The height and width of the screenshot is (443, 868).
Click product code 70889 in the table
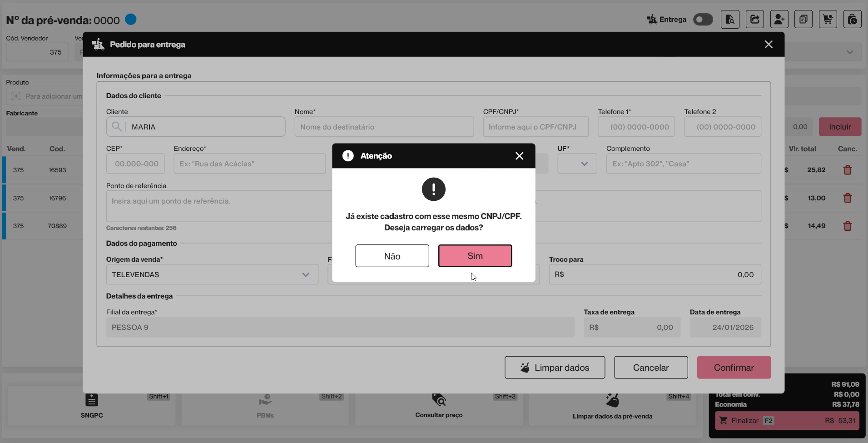pyautogui.click(x=57, y=226)
